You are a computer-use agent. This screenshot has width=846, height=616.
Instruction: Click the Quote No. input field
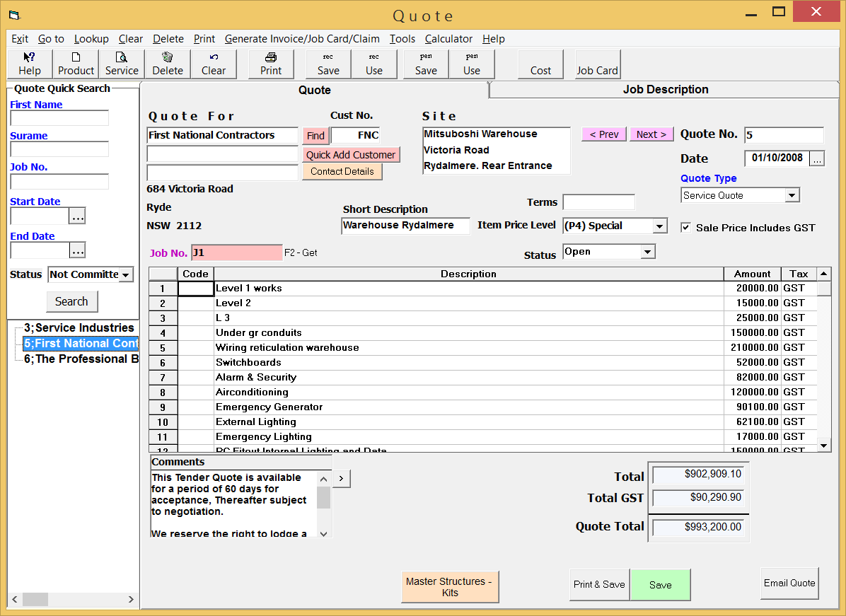(784, 135)
